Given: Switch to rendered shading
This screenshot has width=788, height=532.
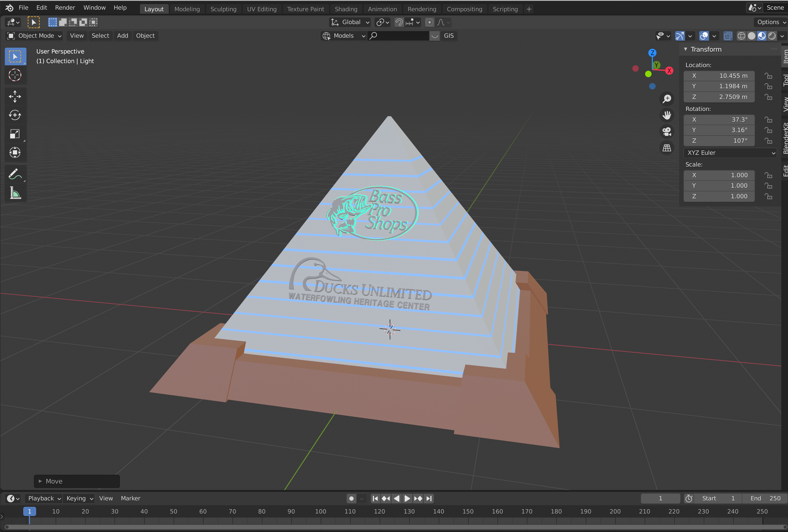Looking at the screenshot, I should 772,36.
